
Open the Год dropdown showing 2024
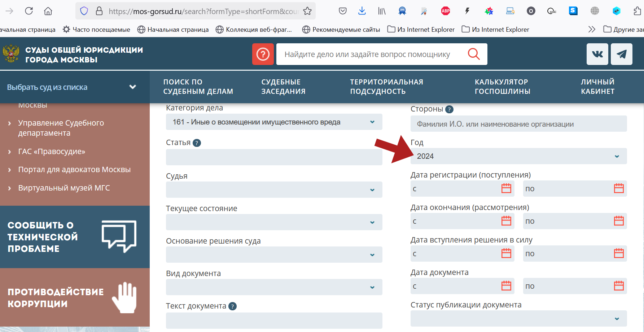point(518,156)
